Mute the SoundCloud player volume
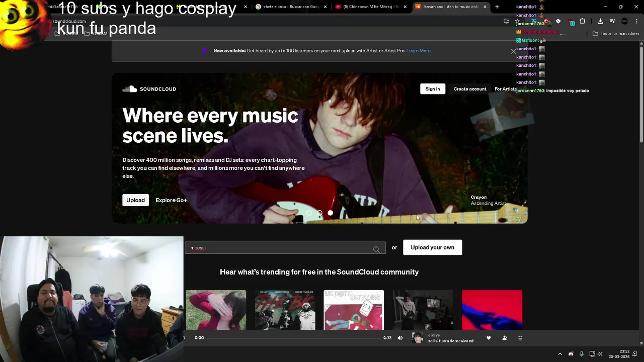 400,338
